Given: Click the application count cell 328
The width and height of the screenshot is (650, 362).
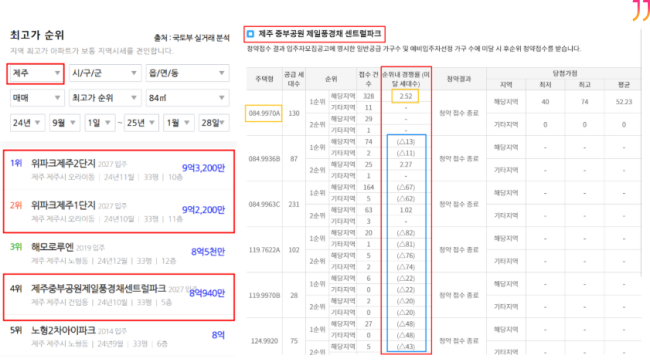Looking at the screenshot, I should click(369, 96).
